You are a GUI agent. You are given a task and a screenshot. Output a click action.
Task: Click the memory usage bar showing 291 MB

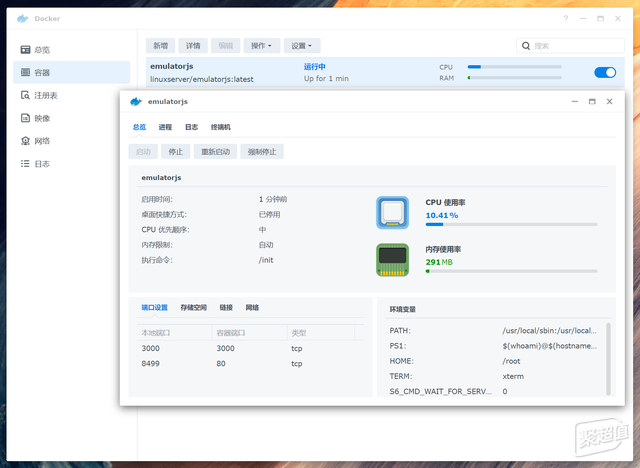click(511, 271)
